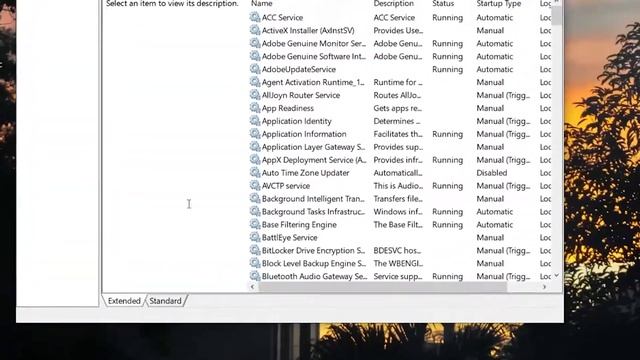Sort by the Description column header
The height and width of the screenshot is (360, 640).
pyautogui.click(x=393, y=4)
